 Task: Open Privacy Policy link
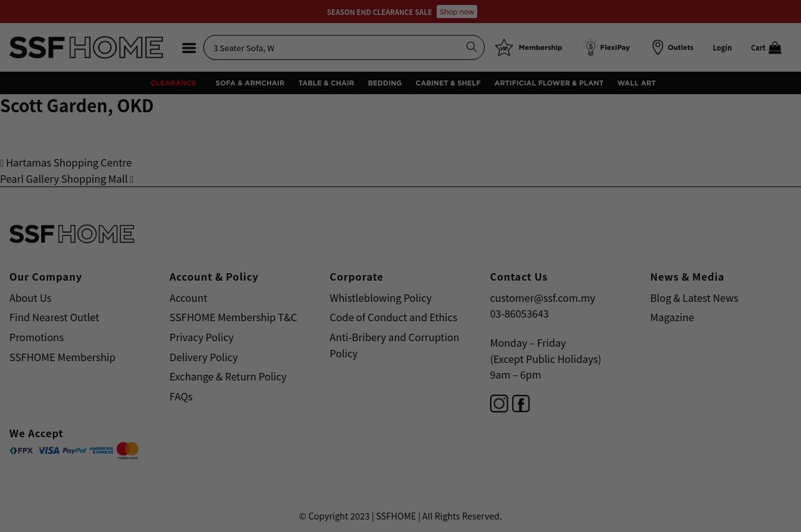click(x=201, y=337)
